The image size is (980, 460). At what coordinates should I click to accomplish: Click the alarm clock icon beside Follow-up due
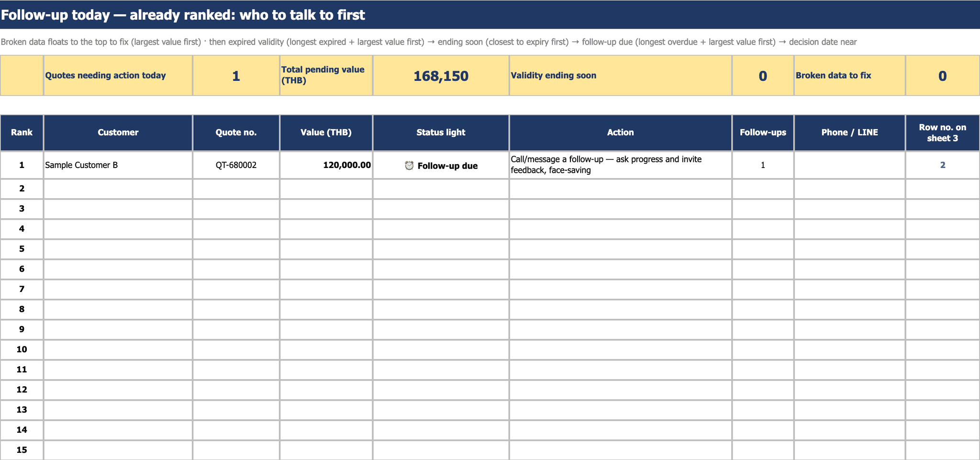[x=409, y=166]
